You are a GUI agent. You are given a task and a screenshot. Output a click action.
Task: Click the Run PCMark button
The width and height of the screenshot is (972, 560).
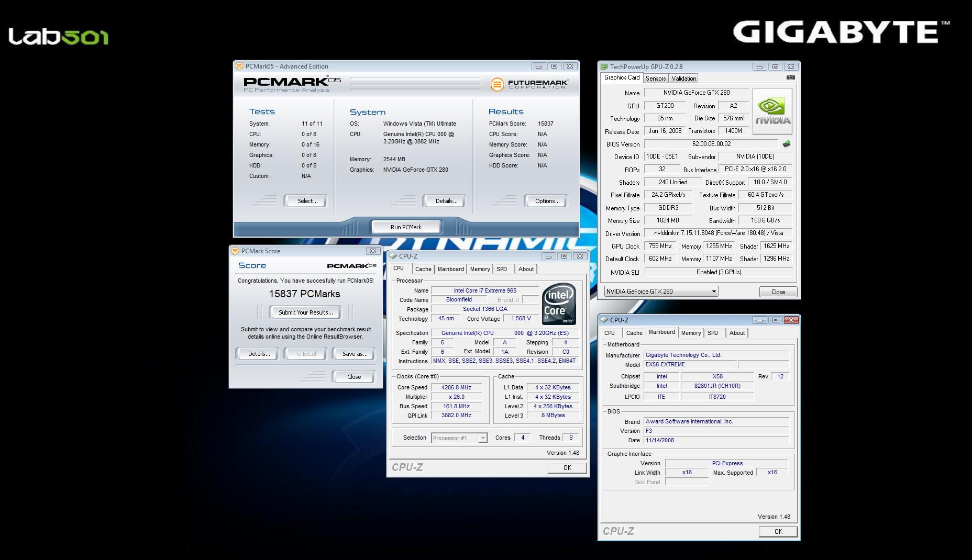(x=406, y=227)
